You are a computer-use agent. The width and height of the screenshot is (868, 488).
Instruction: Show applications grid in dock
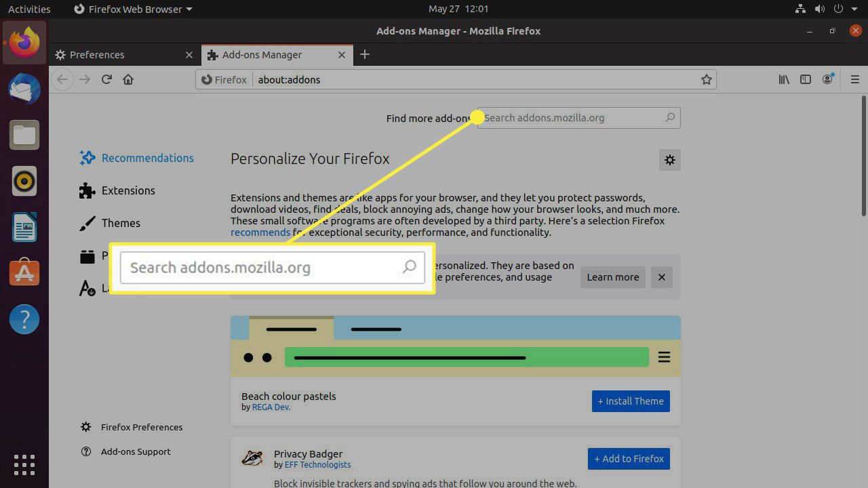coord(24,464)
